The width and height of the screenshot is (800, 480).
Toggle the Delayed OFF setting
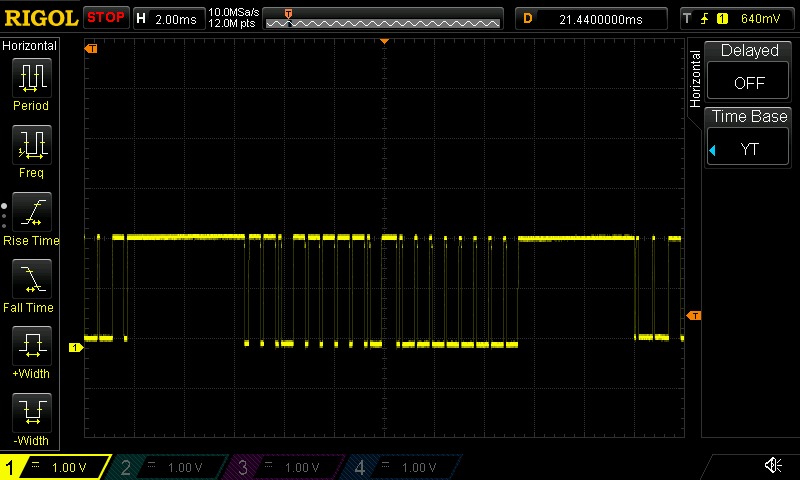(x=749, y=68)
